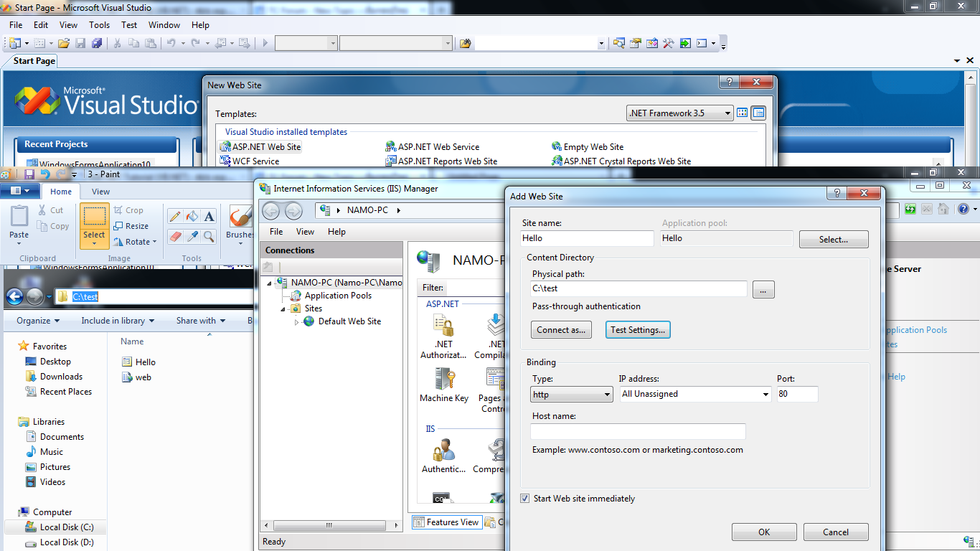Click Connect as... button

pos(561,330)
